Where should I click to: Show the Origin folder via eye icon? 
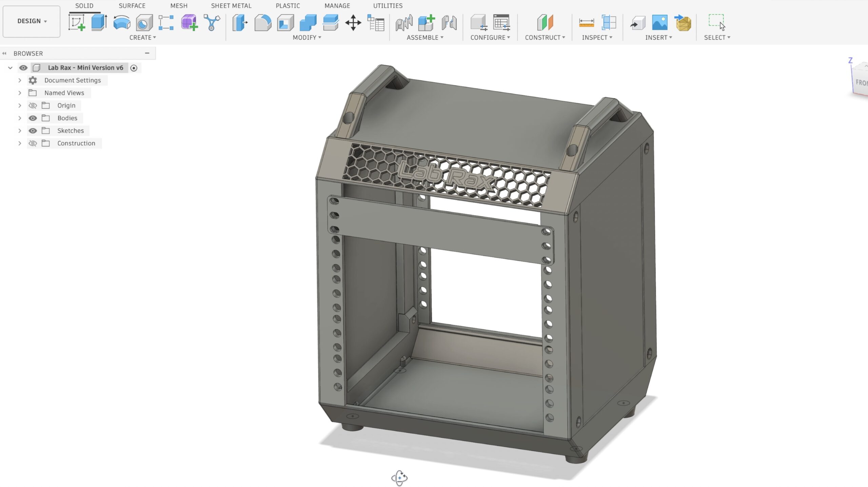pos(33,105)
